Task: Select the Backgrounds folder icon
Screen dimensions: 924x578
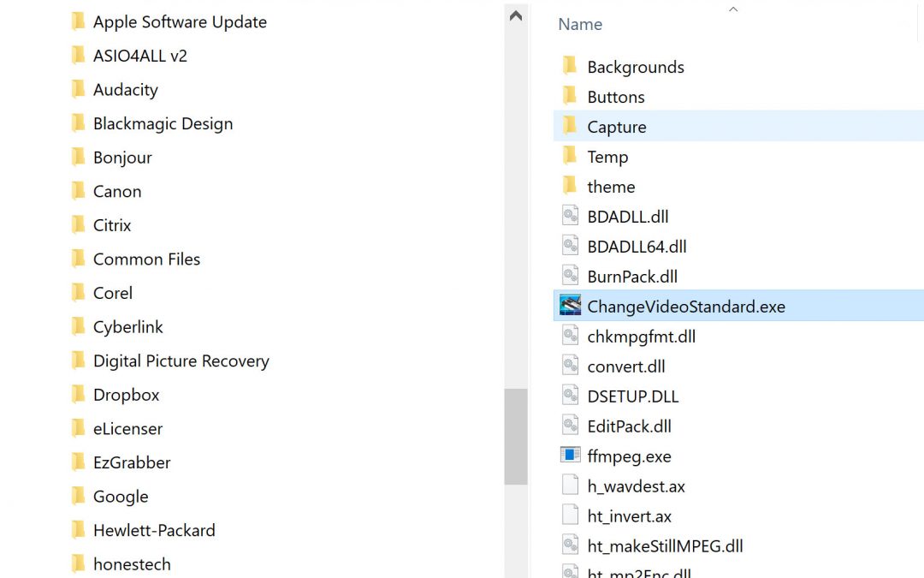Action: [570, 67]
